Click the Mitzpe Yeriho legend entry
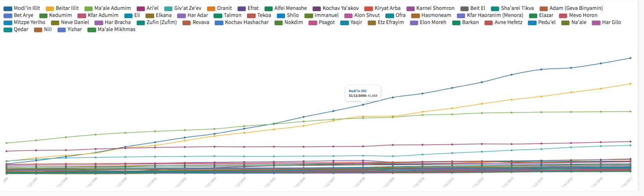Screen dimensions: 644x196 [29, 22]
